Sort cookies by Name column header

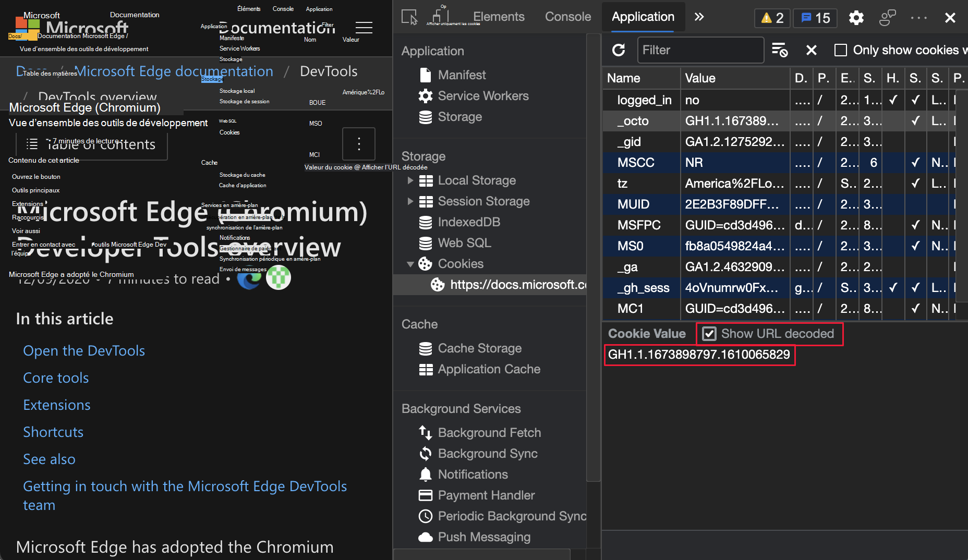(x=642, y=78)
